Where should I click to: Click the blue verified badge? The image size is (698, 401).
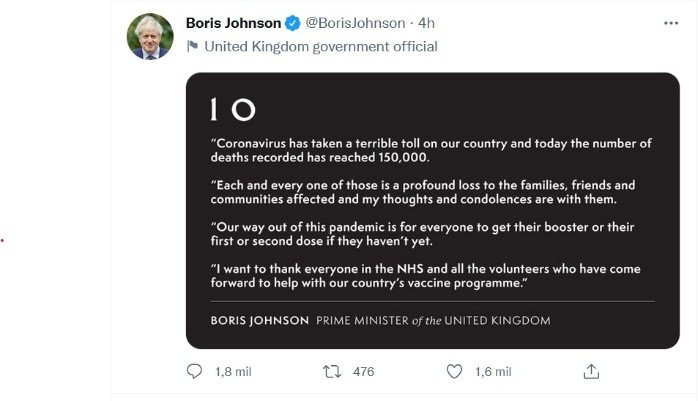point(293,22)
